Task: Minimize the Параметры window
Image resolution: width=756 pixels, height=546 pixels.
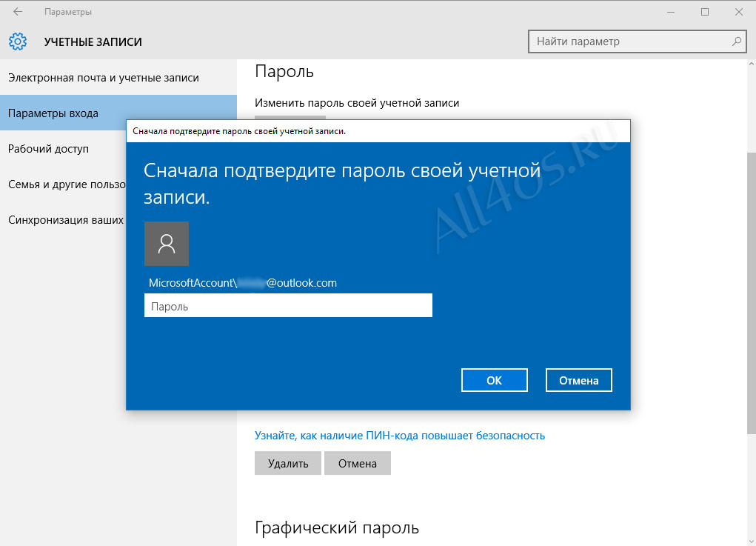Action: tap(671, 12)
